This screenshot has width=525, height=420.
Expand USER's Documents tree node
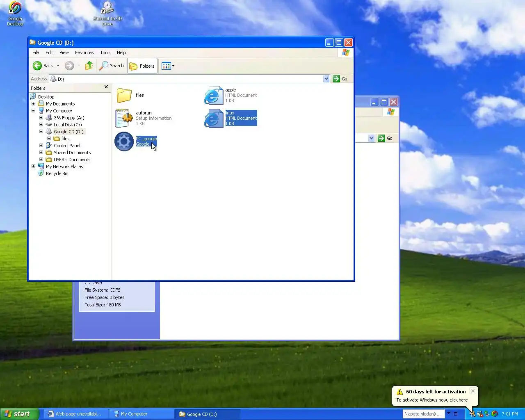pos(41,160)
